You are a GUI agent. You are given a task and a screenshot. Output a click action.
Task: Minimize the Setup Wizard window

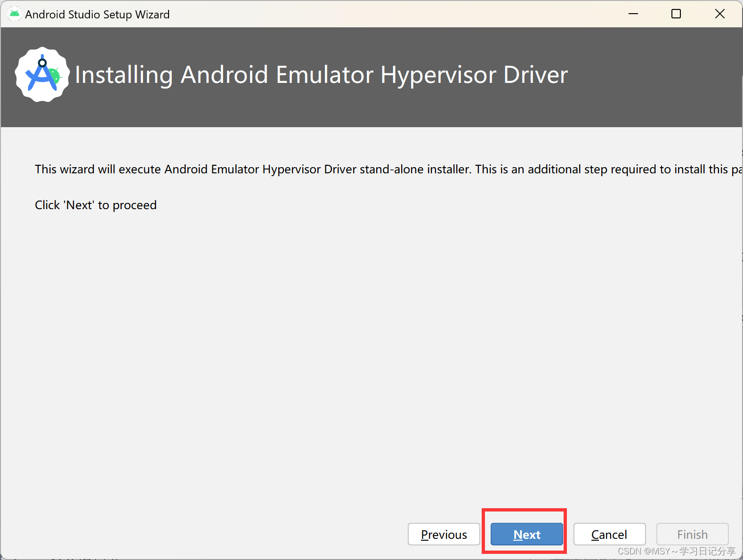tap(633, 14)
